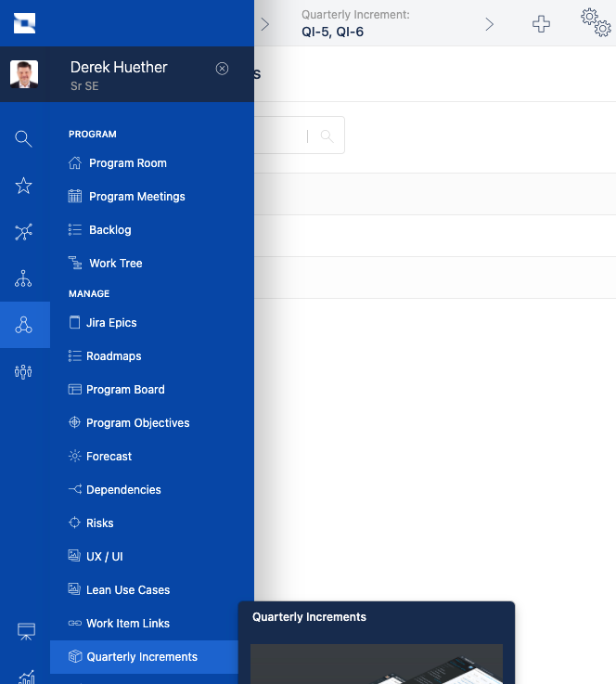The image size is (616, 684).
Task: Select the hierarchy tree sidebar icon
Action: click(23, 278)
